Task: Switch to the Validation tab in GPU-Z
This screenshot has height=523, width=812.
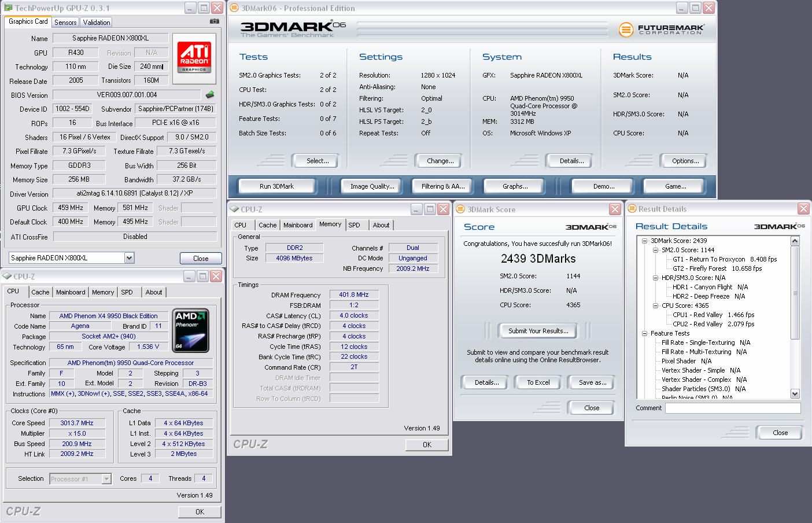Action: pos(97,23)
